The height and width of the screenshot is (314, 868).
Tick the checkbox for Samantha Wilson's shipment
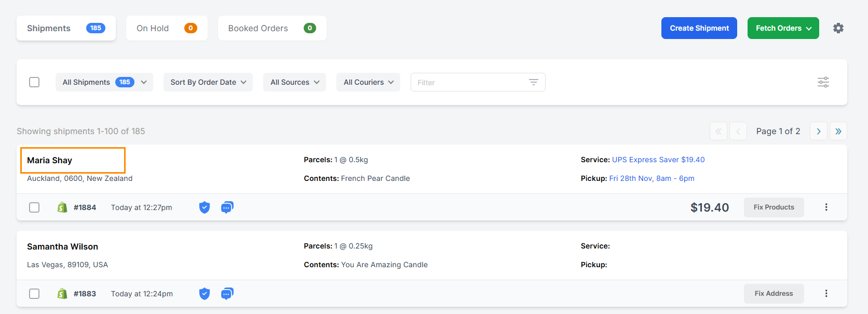[x=34, y=293]
